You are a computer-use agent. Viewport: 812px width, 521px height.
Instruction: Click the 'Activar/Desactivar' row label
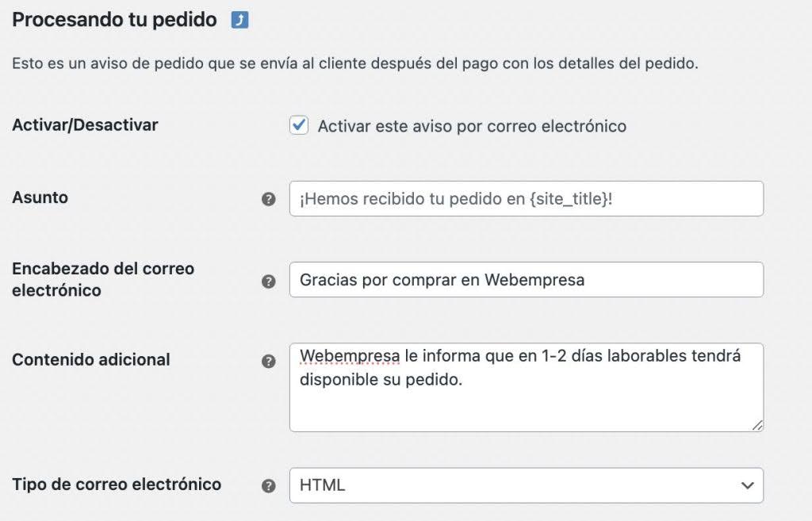tap(85, 125)
